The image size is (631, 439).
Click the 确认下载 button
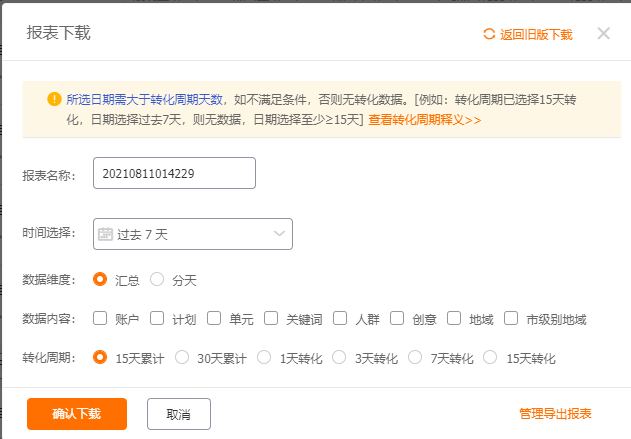point(77,414)
